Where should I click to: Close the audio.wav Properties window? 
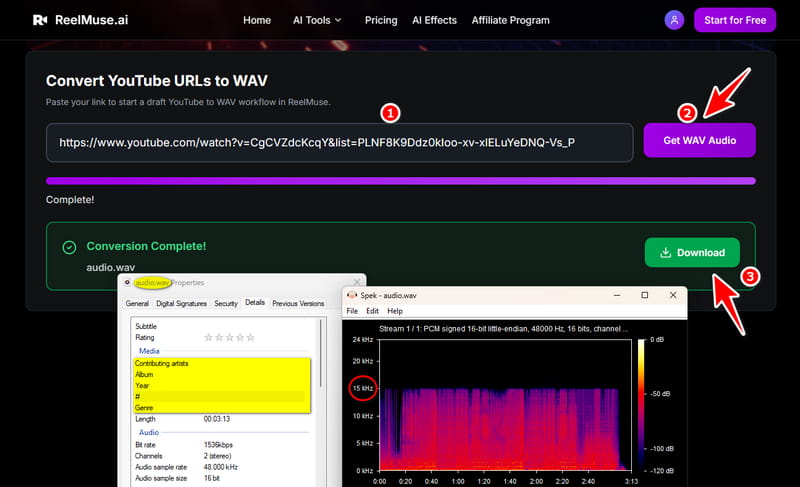[357, 282]
